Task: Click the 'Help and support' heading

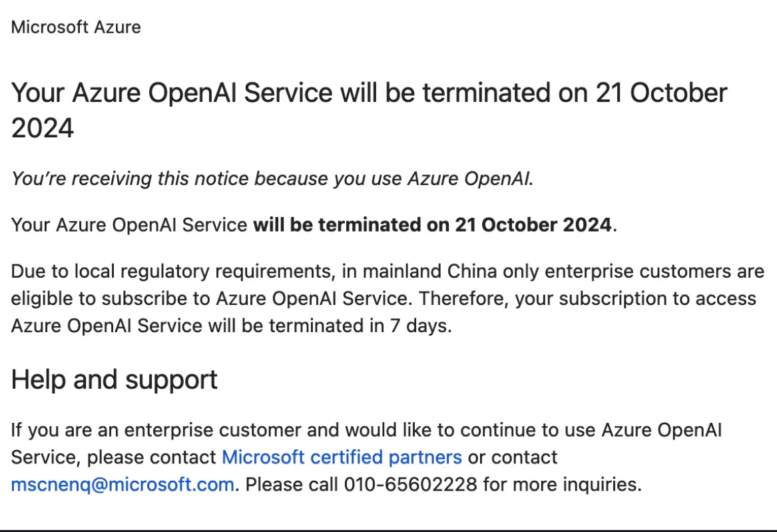Action: click(115, 380)
